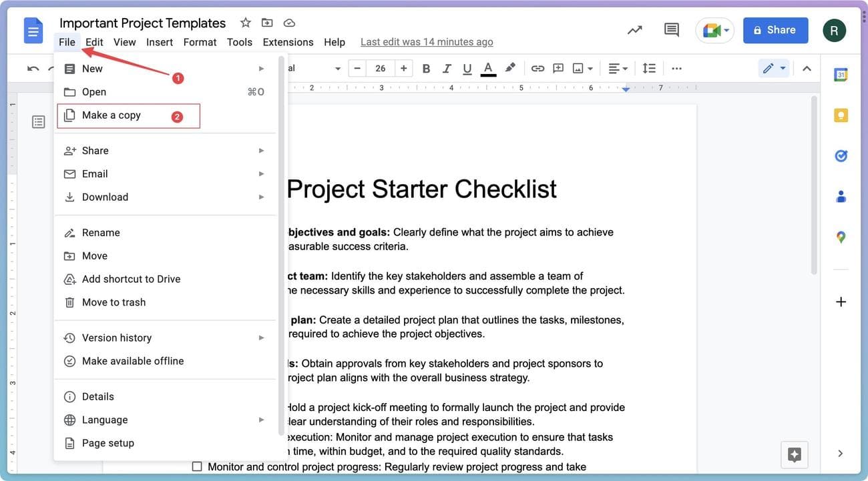The width and height of the screenshot is (868, 481).
Task: Open the Last edit was 14 minutes ago link
Action: click(x=427, y=42)
